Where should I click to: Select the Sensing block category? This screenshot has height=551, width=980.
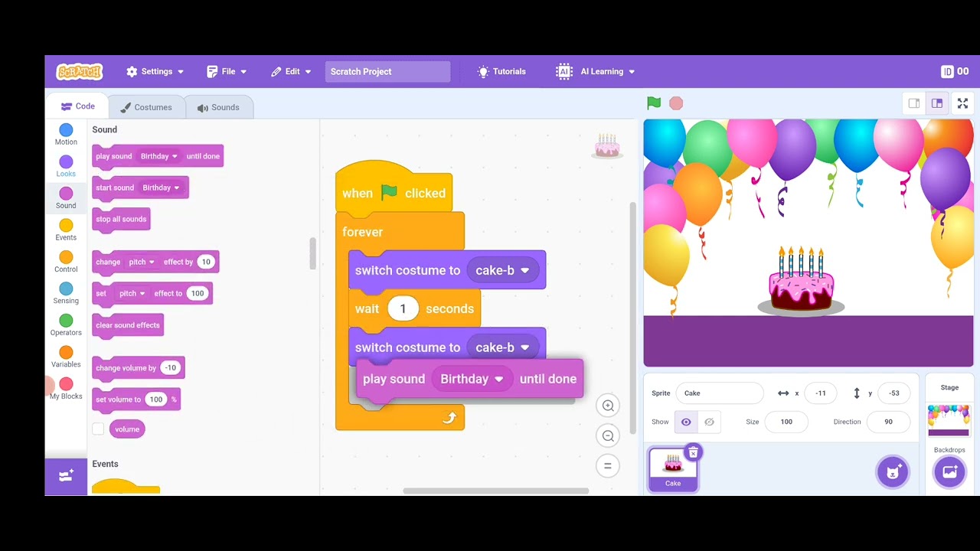[x=66, y=294]
